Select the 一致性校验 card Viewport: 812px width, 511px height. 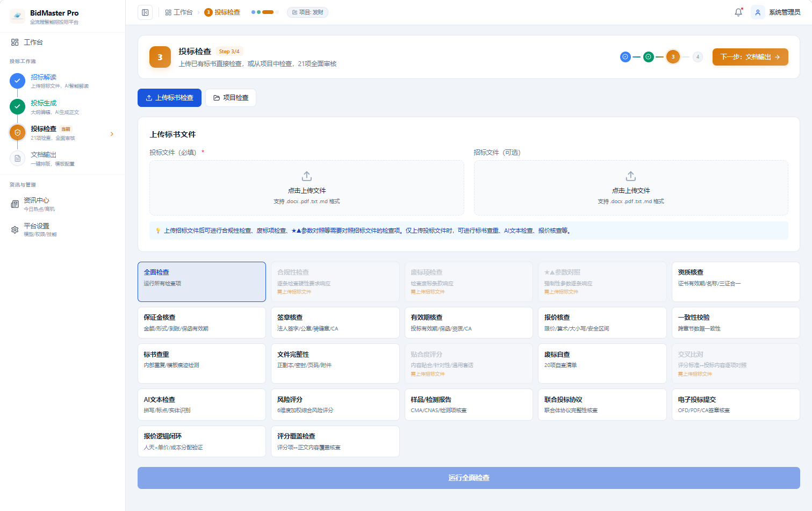(x=736, y=322)
